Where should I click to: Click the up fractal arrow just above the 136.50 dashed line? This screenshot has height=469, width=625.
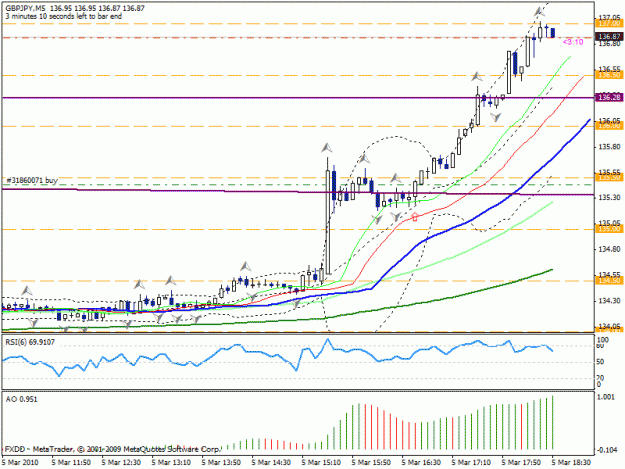click(x=476, y=77)
